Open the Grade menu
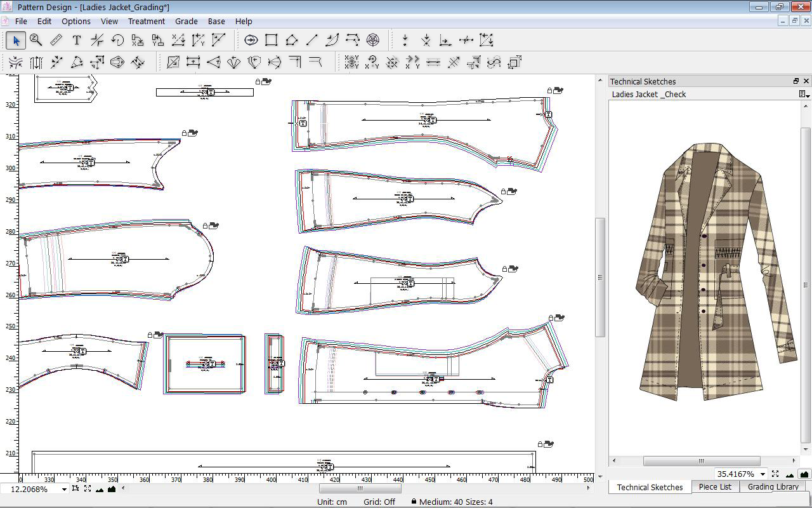Viewport: 812px width, 508px height. [x=186, y=21]
